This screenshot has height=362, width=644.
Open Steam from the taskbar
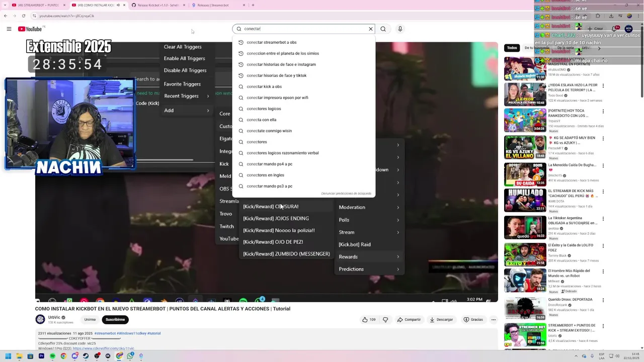(x=86, y=356)
